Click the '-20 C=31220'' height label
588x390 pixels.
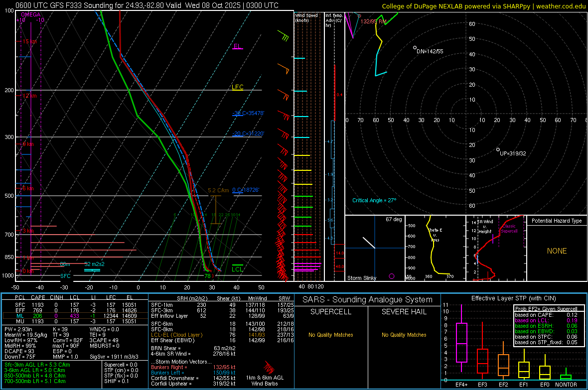(x=248, y=133)
